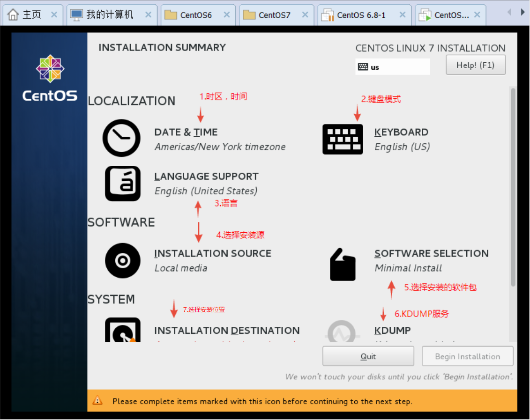Click VM icon on CentOS 6.8-1 tab
Viewport: 530px width, 420px height.
tap(328, 15)
